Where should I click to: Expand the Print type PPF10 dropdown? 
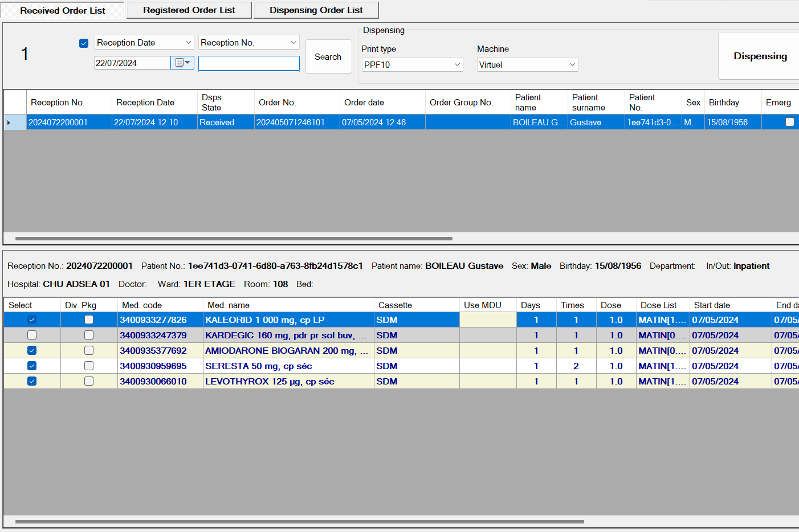pos(457,65)
